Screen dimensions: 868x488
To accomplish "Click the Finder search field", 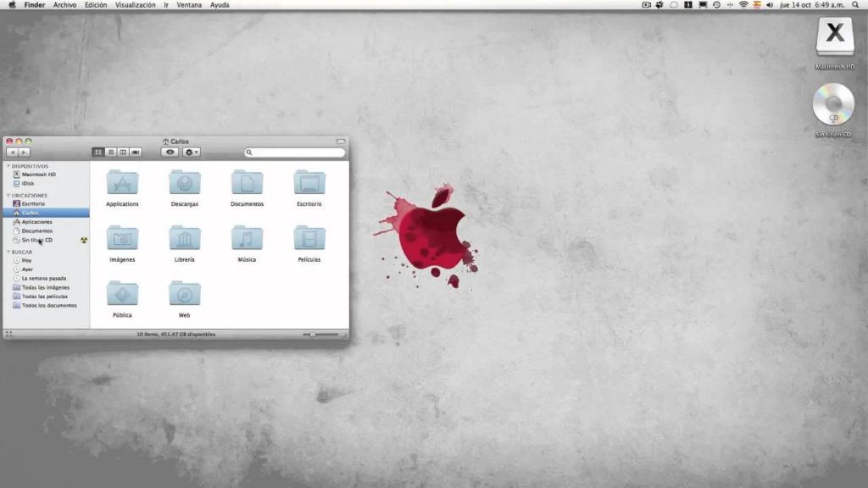I will 294,152.
